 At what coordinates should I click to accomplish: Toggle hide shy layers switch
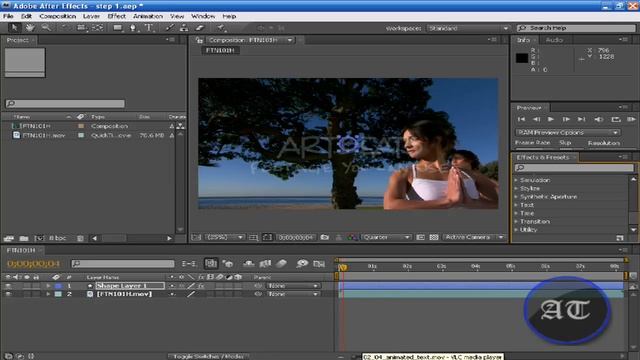click(248, 264)
